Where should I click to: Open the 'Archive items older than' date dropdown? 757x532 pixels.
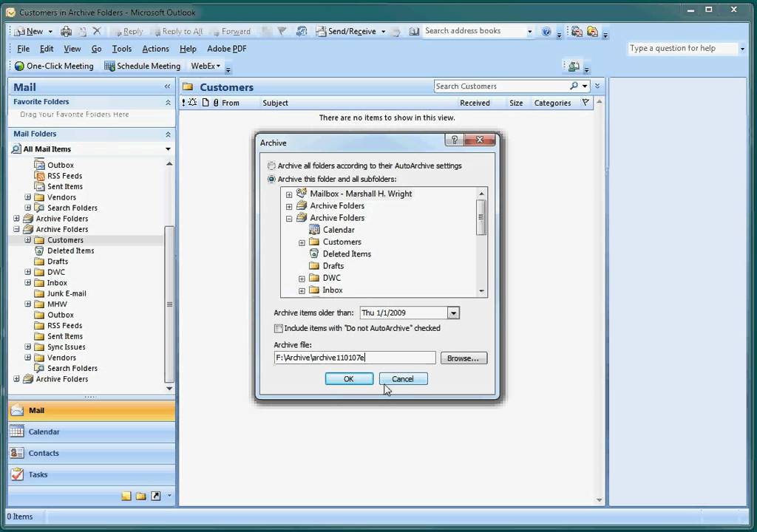453,313
